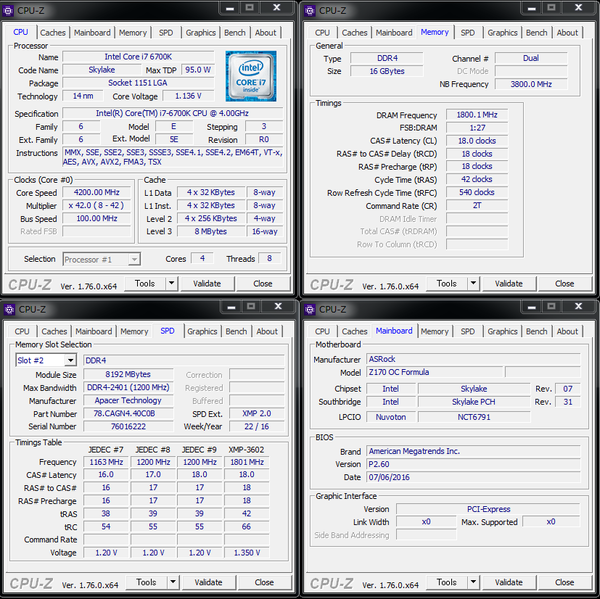The height and width of the screenshot is (599, 600).
Task: Click the 3800.0 MHz NB Frequency value
Action: click(x=531, y=84)
